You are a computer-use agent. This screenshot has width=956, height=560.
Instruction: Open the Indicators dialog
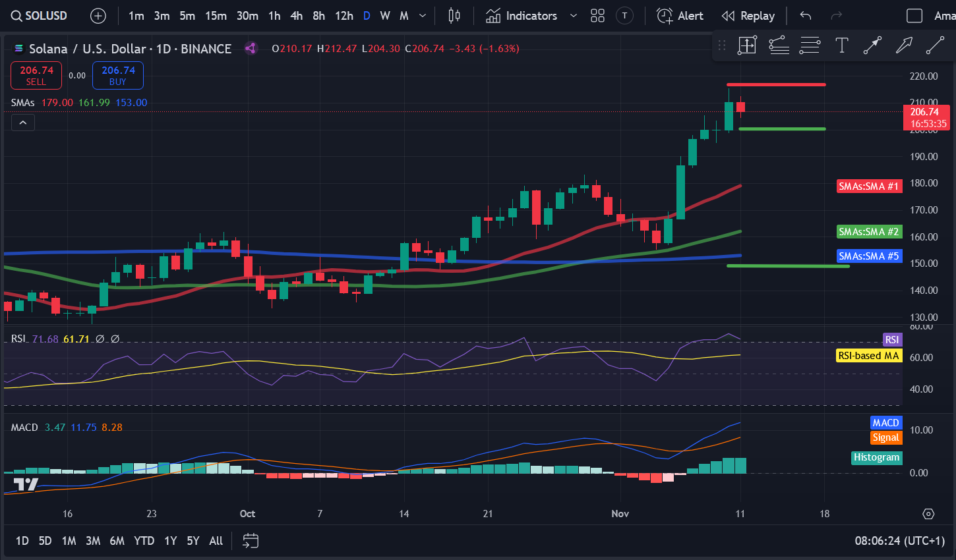click(522, 16)
